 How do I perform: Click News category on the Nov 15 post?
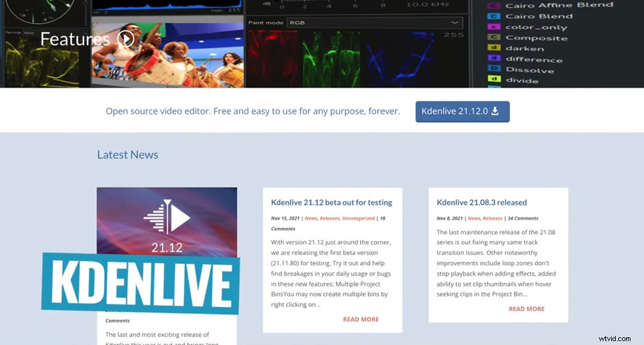click(x=311, y=218)
